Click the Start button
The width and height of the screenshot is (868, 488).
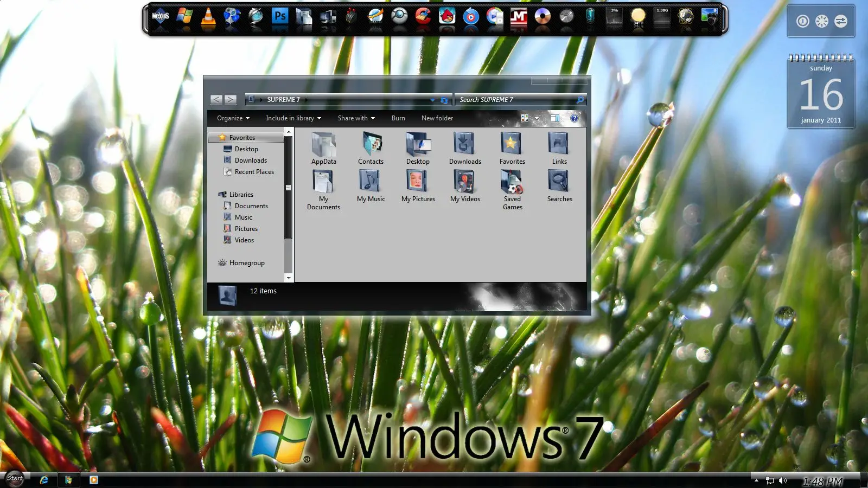15,478
